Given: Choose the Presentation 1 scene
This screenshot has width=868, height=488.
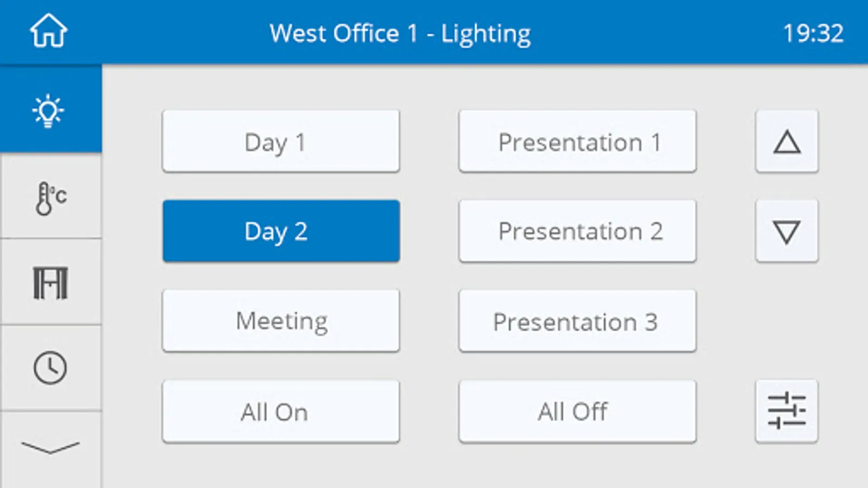Looking at the screenshot, I should (x=577, y=142).
